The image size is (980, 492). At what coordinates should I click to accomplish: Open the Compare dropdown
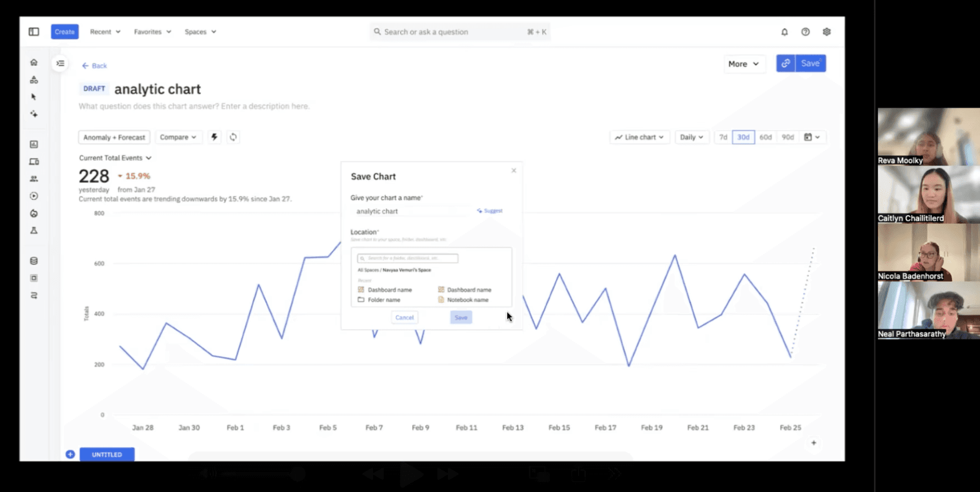pyautogui.click(x=178, y=137)
